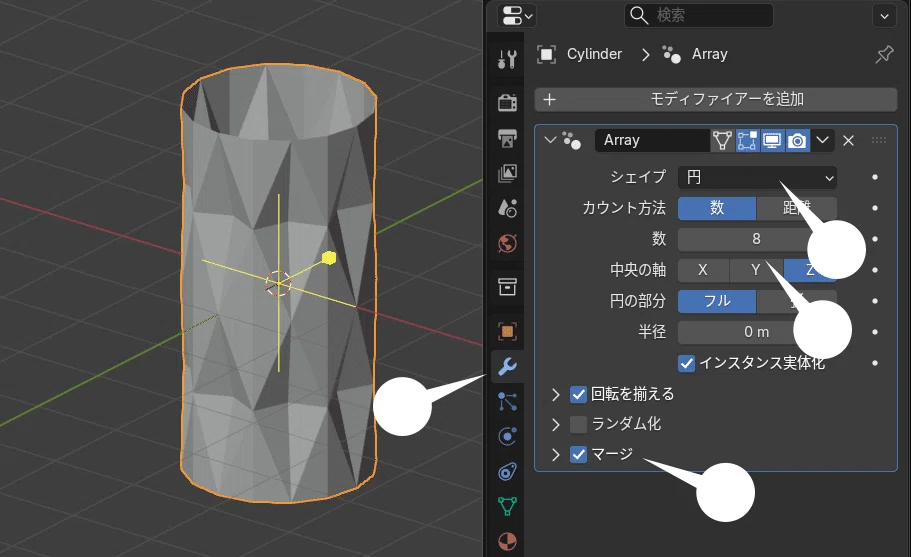This screenshot has width=911, height=557.
Task: Click the animate dot for インスタンス実体化
Action: click(x=875, y=363)
